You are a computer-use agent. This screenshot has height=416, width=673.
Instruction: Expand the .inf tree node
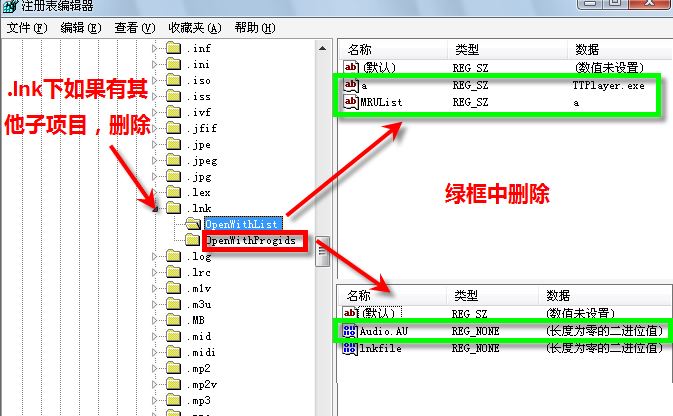(x=155, y=48)
